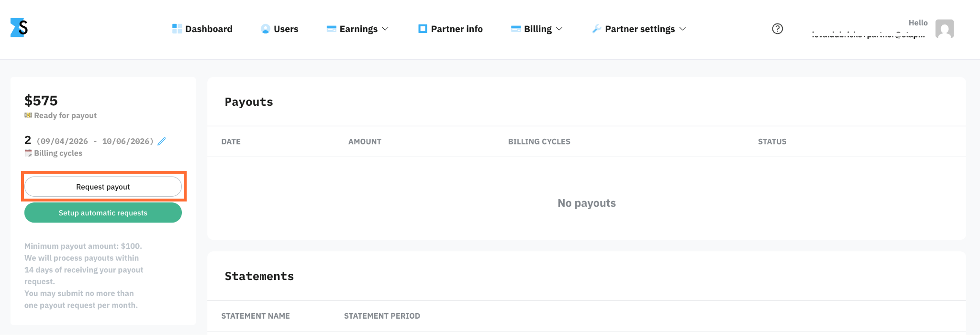
Task: Open help via question mark icon
Action: pos(778,29)
